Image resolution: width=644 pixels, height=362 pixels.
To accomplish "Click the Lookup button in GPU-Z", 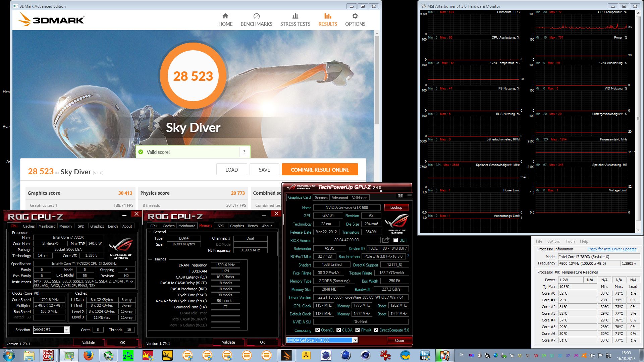I will coord(396,207).
